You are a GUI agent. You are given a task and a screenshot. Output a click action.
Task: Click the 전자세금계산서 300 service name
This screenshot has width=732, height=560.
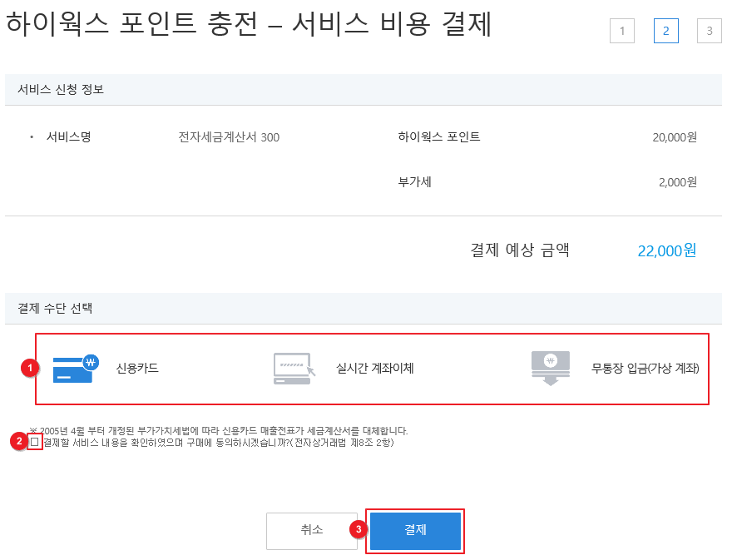[229, 137]
